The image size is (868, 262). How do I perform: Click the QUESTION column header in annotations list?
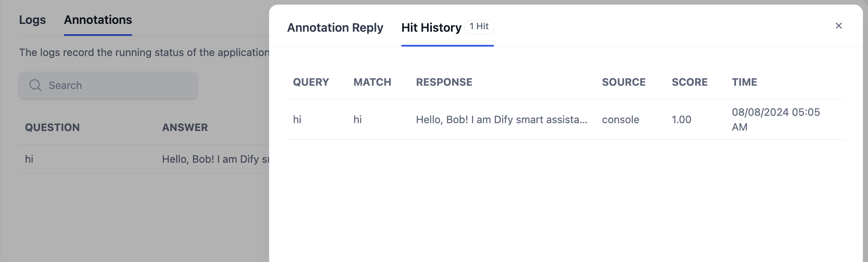point(52,127)
